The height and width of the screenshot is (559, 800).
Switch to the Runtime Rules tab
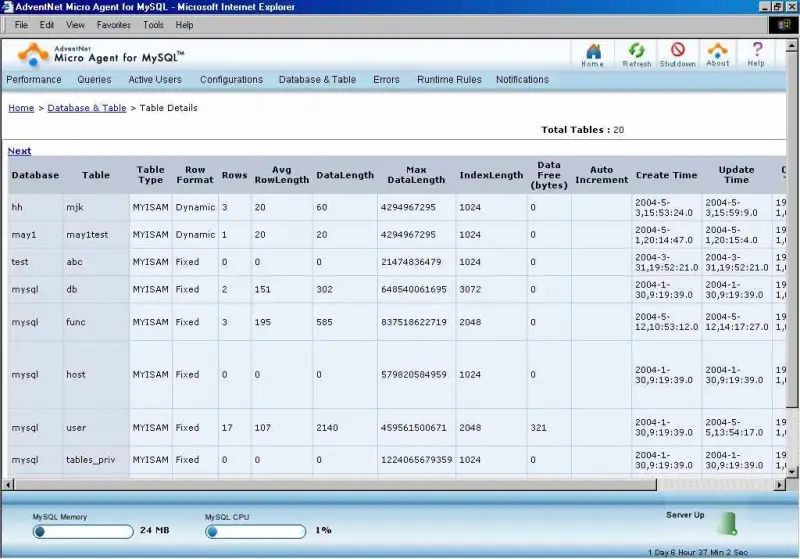point(449,80)
